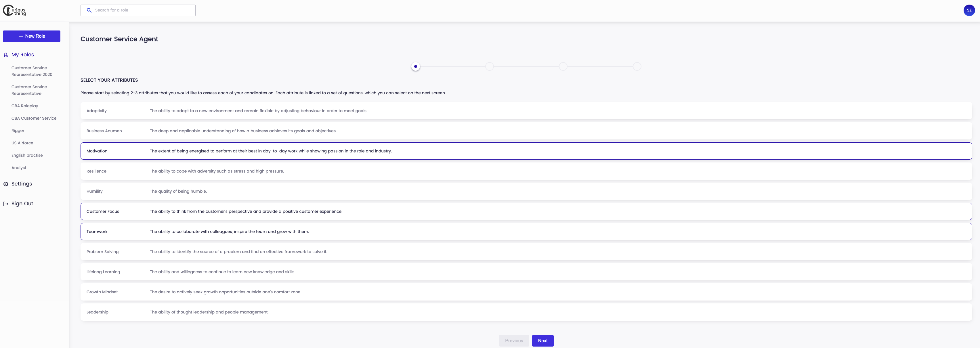Image resolution: width=980 pixels, height=348 pixels.
Task: Open the SZ user avatar menu
Action: (x=969, y=10)
